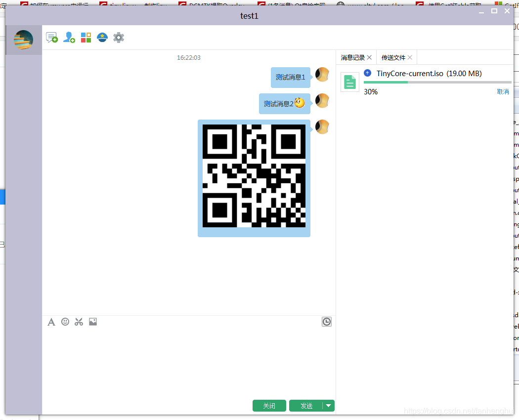
Task: Click the test1 window title
Action: [249, 16]
